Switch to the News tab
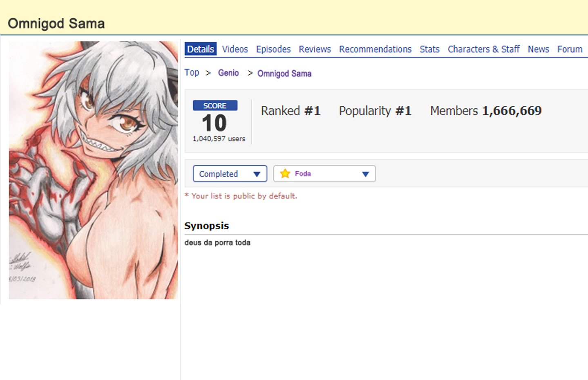 (538, 49)
